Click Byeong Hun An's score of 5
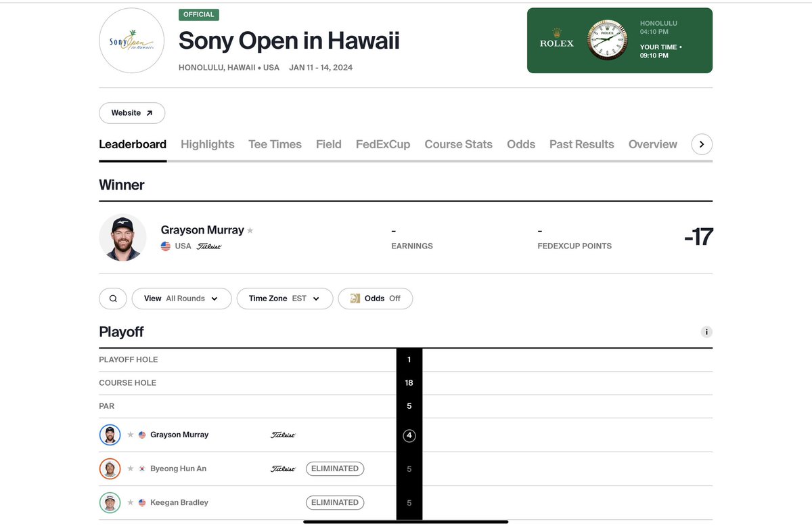 [409, 469]
